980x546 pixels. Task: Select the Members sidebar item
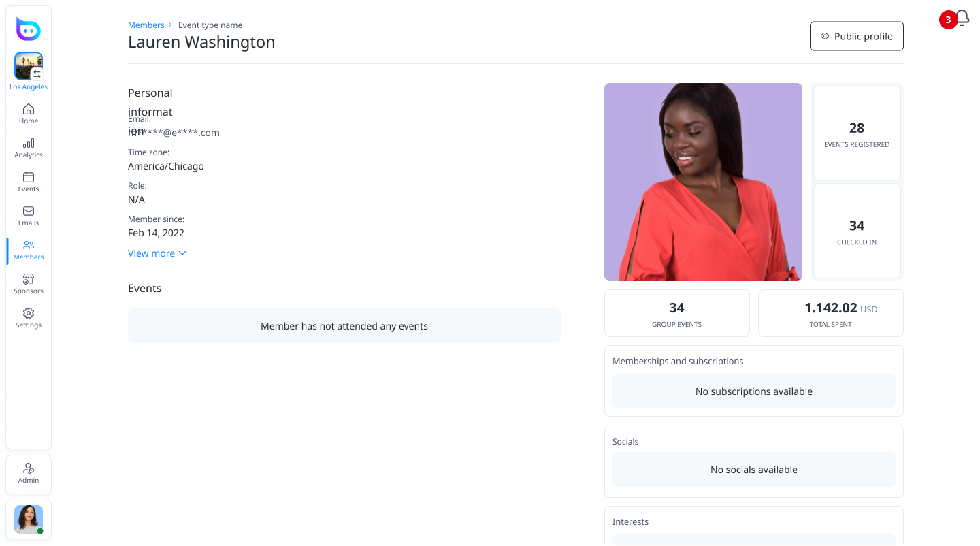click(x=29, y=250)
